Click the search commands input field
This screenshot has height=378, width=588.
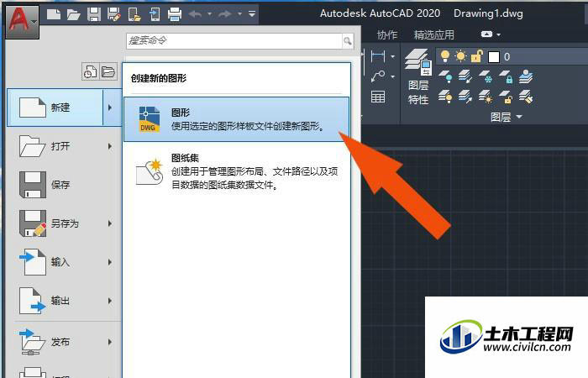(234, 40)
